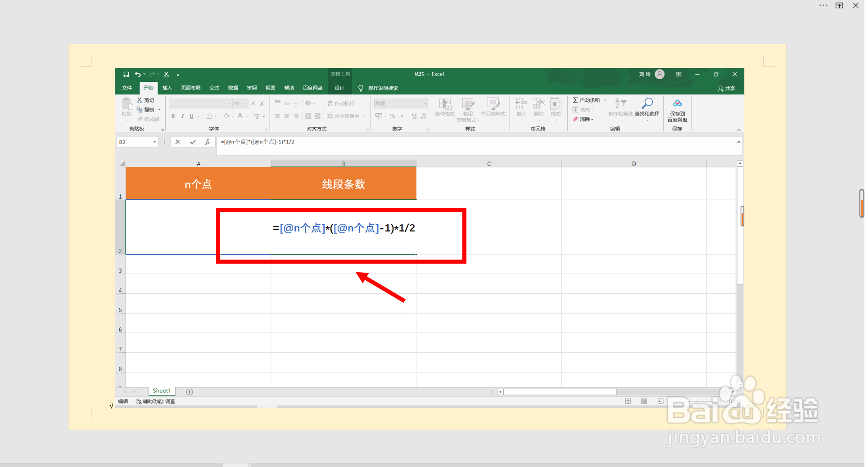Image resolution: width=868 pixels, height=467 pixels.
Task: Click the 复制 copy button
Action: pos(145,110)
